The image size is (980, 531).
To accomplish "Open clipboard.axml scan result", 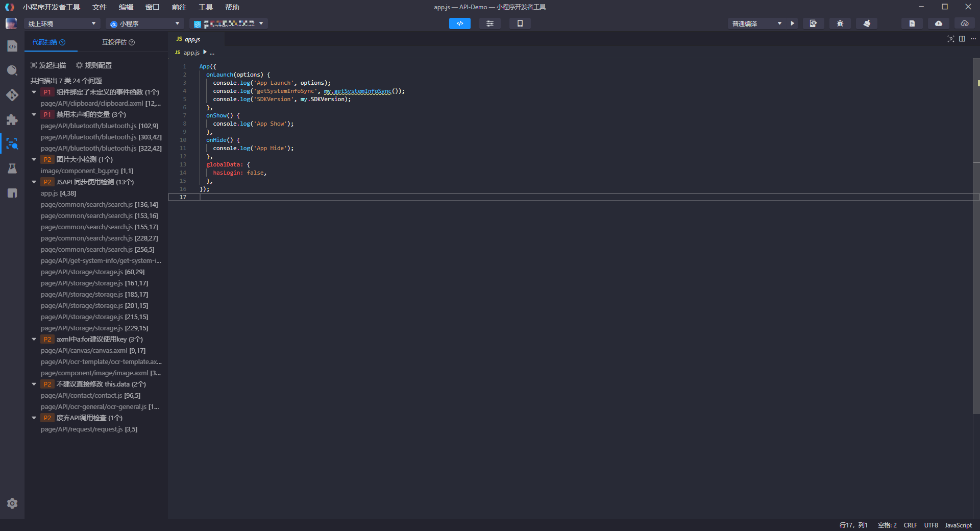I will (x=101, y=103).
